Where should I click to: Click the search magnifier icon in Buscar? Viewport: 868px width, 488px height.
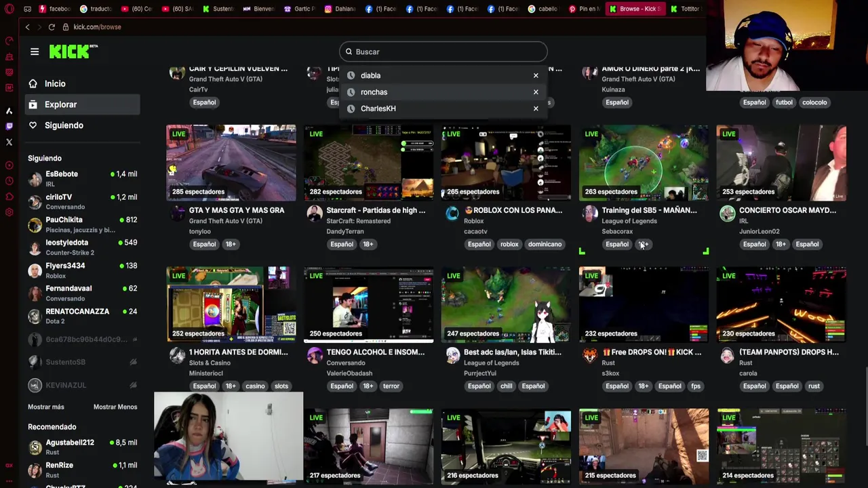[x=349, y=52]
